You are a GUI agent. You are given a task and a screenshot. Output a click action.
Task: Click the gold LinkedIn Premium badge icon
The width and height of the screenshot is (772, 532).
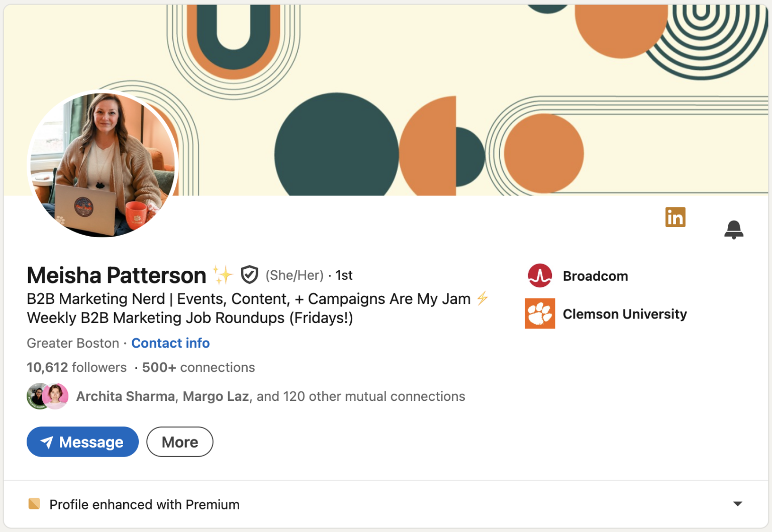pos(675,217)
